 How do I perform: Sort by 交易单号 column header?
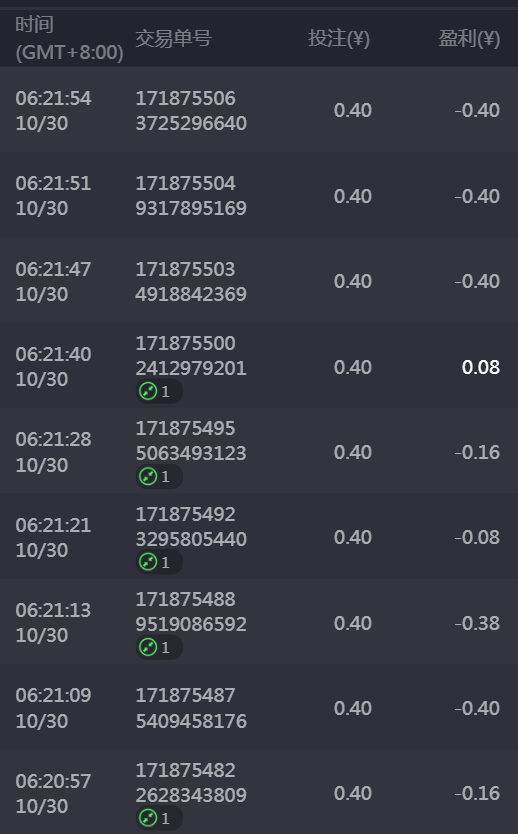(x=173, y=38)
